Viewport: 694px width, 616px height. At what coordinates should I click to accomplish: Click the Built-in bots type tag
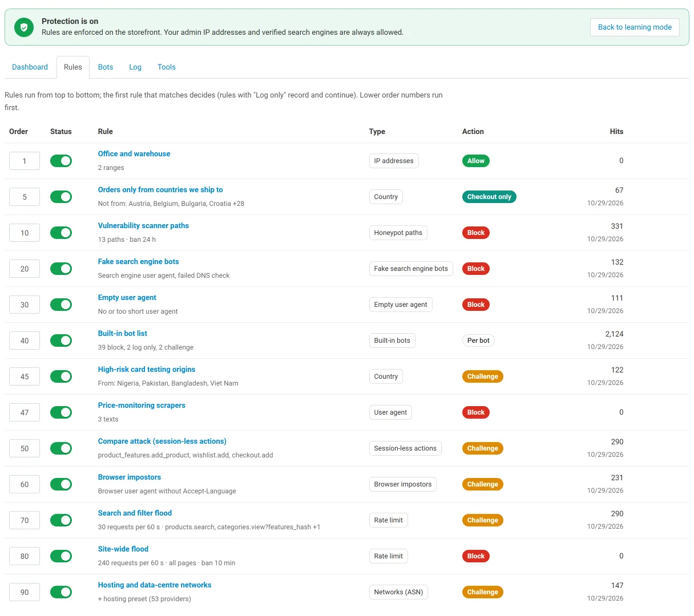pyautogui.click(x=392, y=341)
